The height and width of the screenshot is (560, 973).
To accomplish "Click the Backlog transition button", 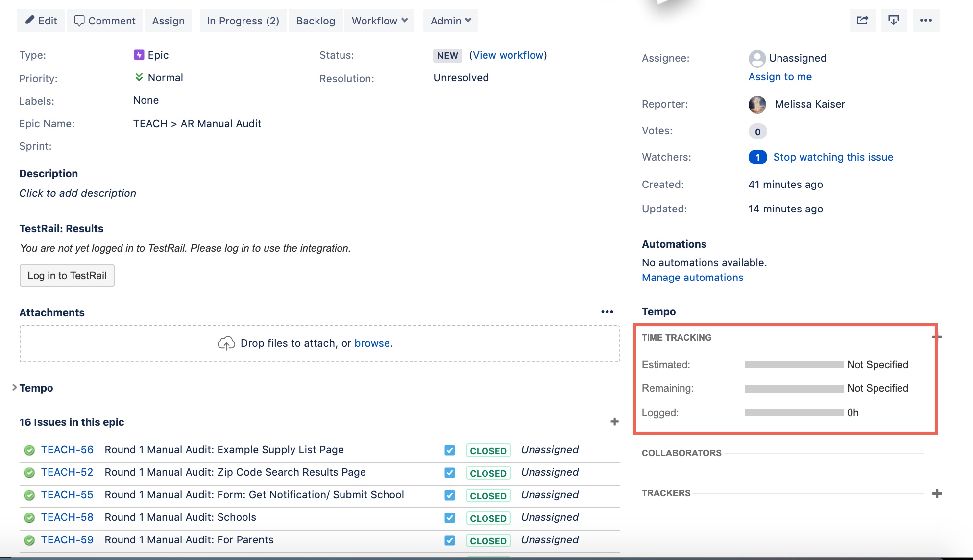I will point(316,21).
